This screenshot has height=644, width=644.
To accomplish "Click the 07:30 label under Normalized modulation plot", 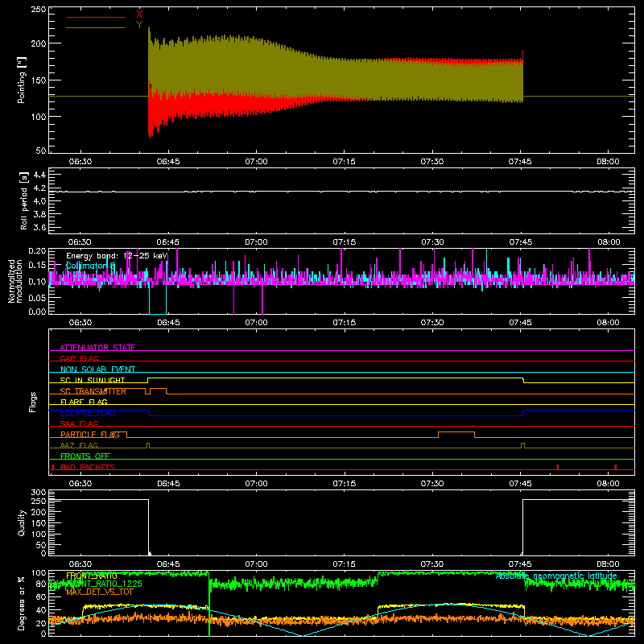I will click(432, 323).
